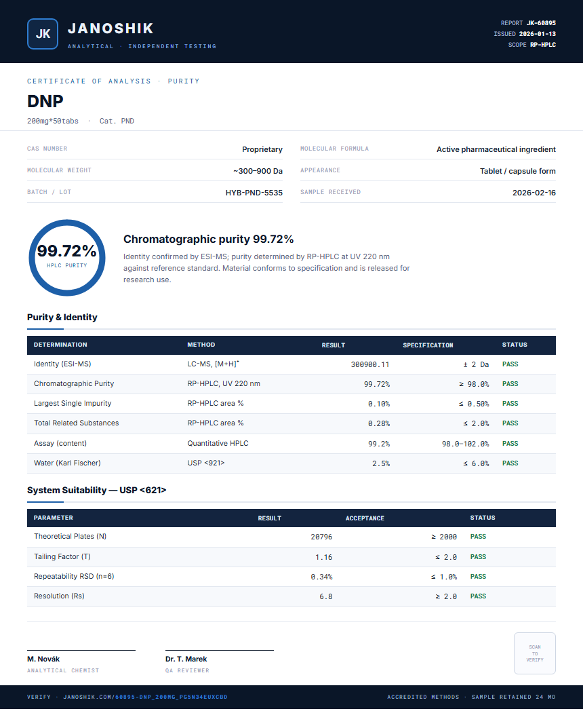Select signer name M. Novák

pyautogui.click(x=43, y=659)
